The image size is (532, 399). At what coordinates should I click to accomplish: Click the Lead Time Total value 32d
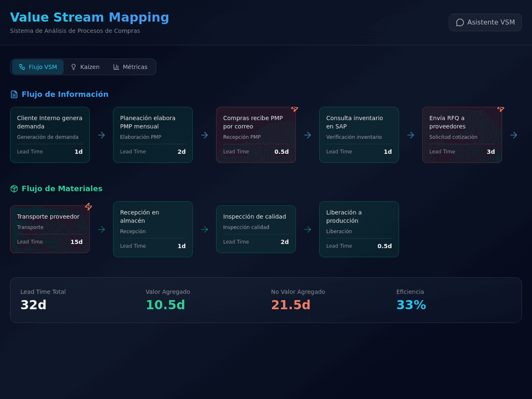[33, 305]
